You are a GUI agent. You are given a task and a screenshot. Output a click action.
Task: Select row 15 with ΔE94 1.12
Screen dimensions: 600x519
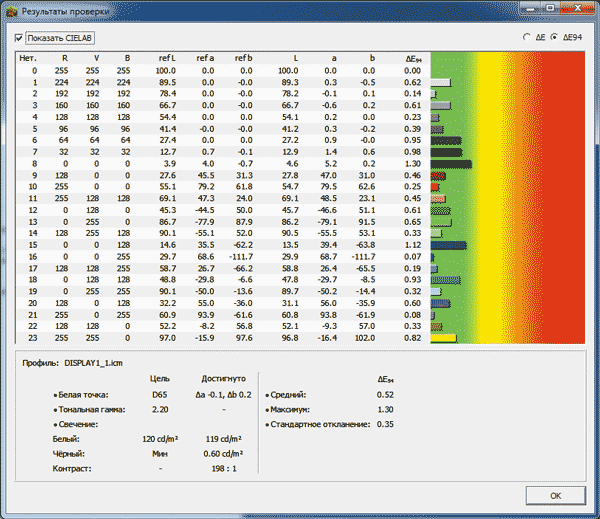(x=223, y=245)
